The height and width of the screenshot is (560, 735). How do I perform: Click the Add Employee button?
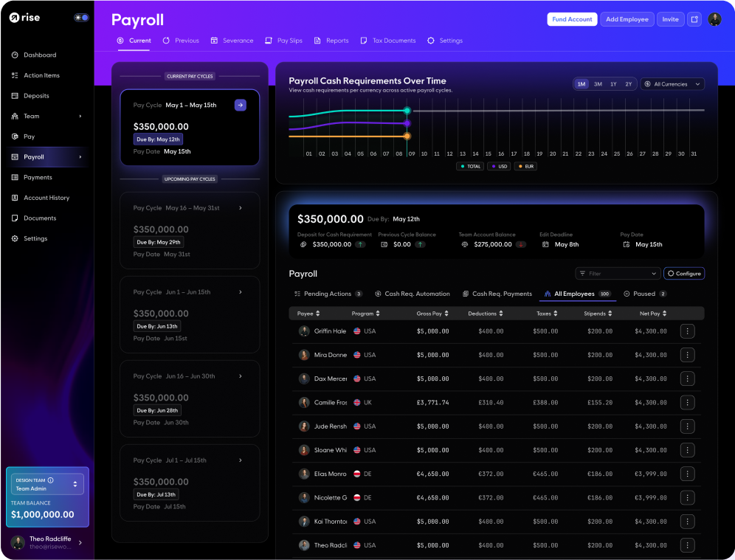click(627, 19)
